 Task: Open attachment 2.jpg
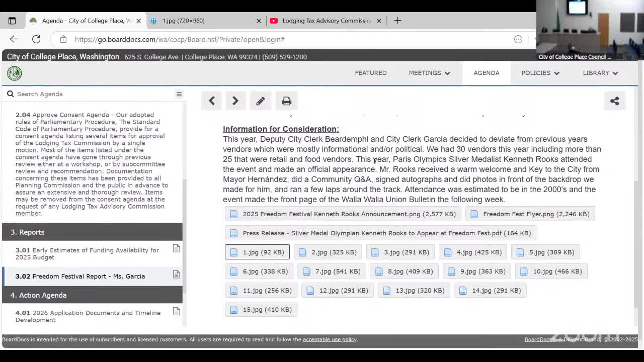tap(328, 252)
